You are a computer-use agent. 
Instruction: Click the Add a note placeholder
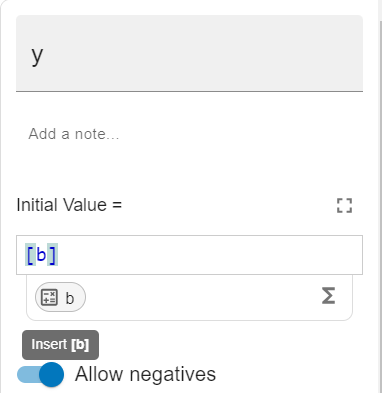click(74, 134)
